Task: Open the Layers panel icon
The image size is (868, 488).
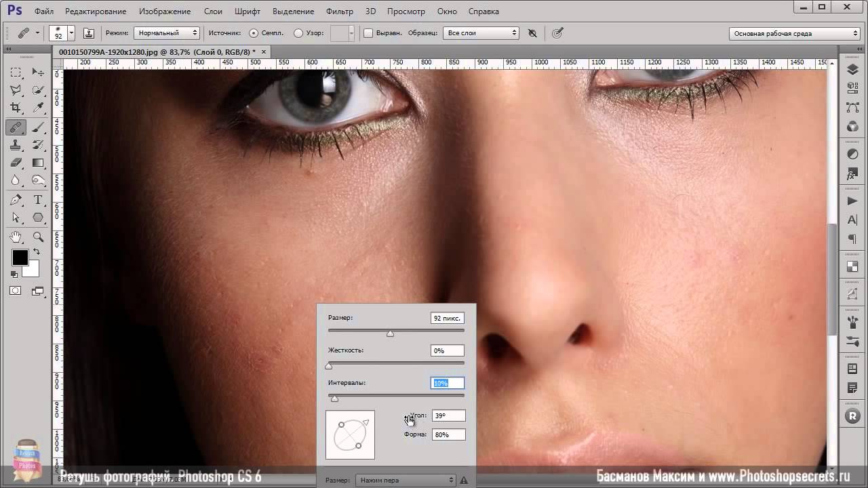Action: [852, 70]
